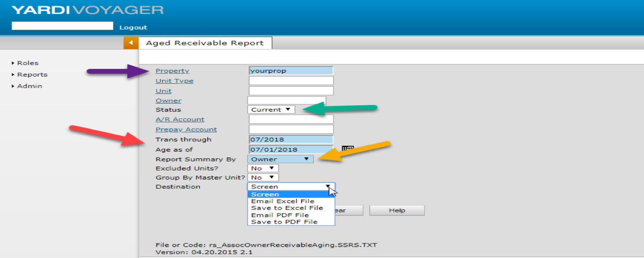Click into the Unit Type input field

click(291, 81)
